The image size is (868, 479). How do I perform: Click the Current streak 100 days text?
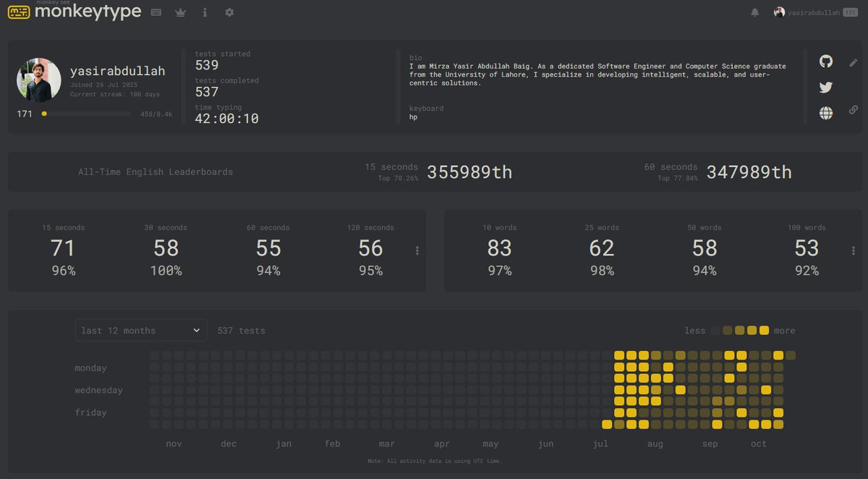pyautogui.click(x=115, y=94)
